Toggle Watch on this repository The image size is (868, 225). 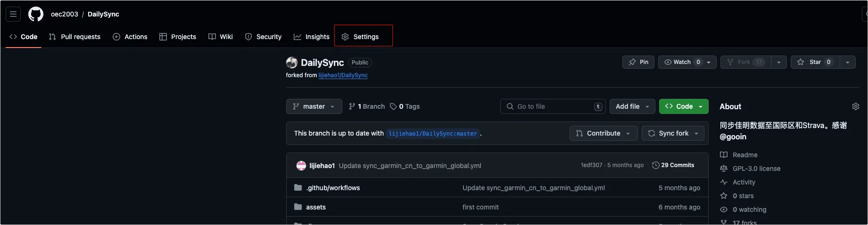click(682, 62)
